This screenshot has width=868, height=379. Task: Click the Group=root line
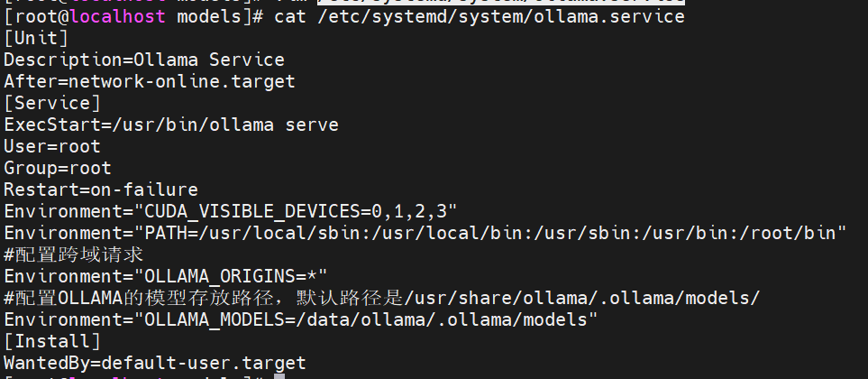click(x=58, y=168)
